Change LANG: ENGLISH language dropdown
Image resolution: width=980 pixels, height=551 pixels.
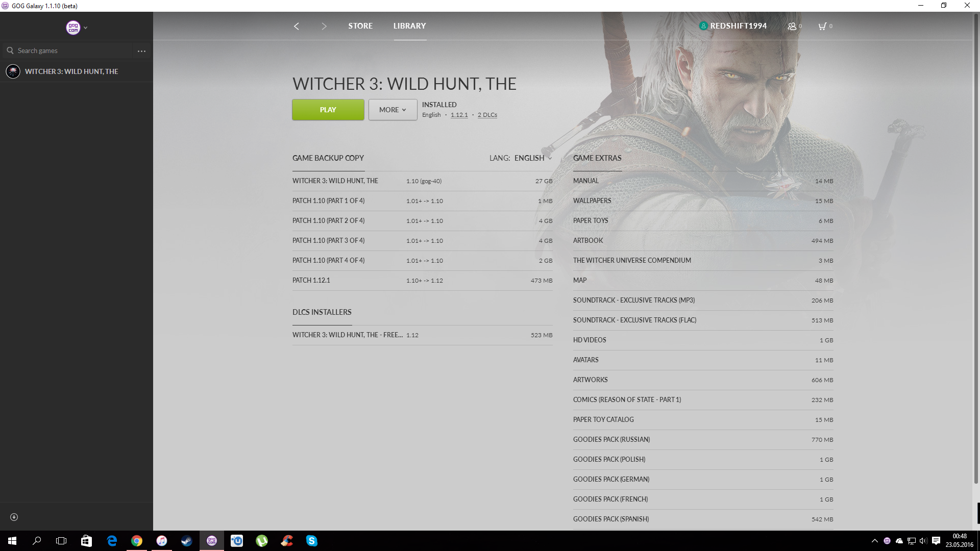pos(521,158)
